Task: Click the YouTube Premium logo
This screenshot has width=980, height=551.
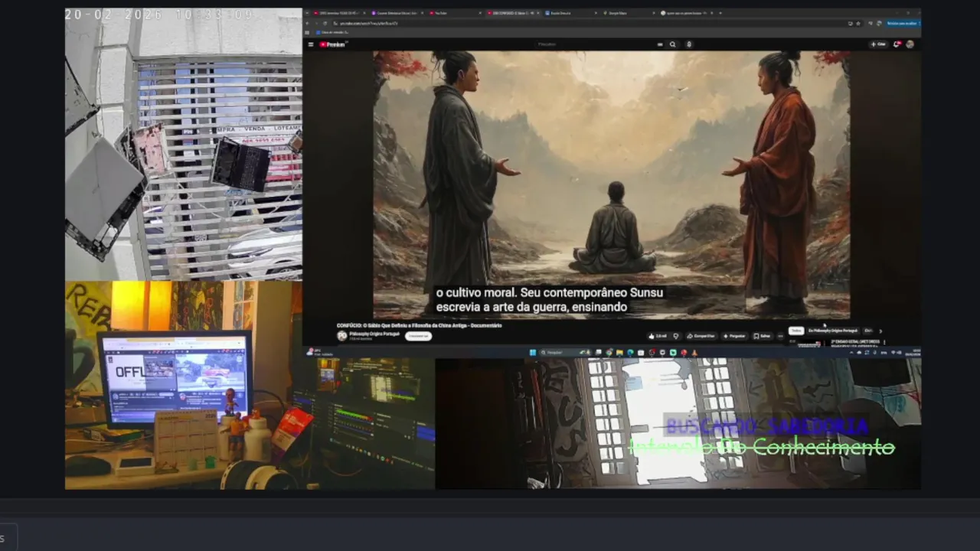Action: [x=334, y=44]
